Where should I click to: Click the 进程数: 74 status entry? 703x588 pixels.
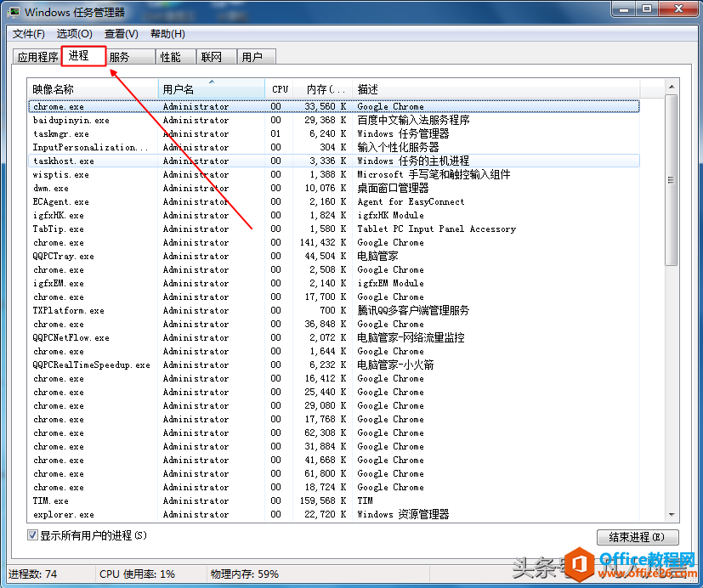click(x=33, y=574)
